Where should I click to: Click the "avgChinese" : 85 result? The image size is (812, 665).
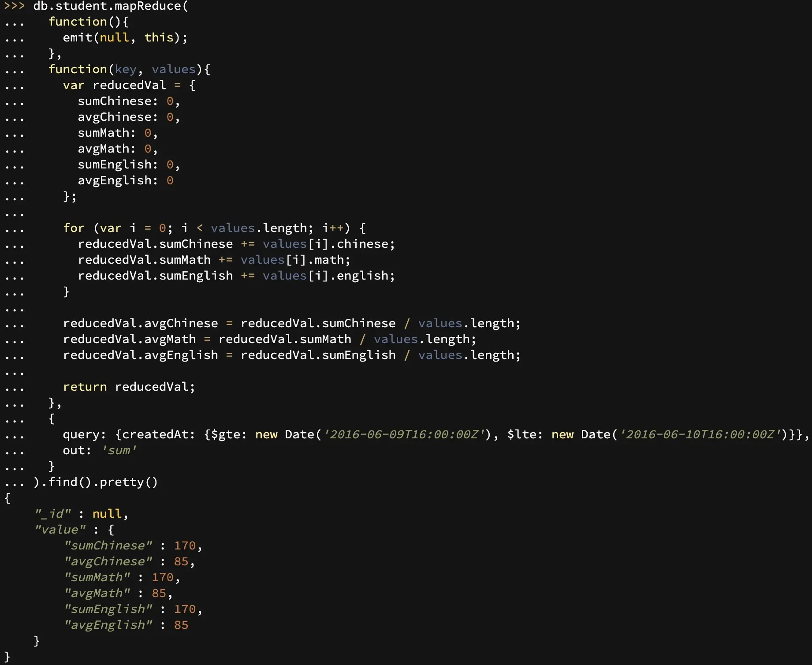pos(129,561)
